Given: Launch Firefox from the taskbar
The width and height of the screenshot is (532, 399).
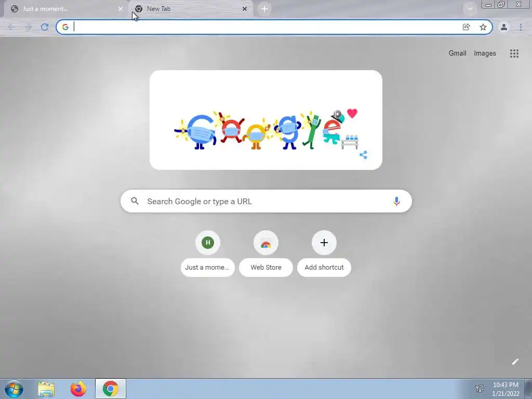Looking at the screenshot, I should [78, 389].
